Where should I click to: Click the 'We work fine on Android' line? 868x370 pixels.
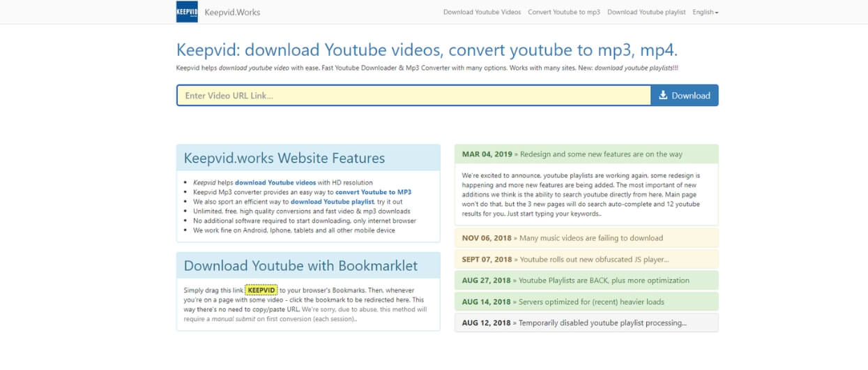(x=294, y=230)
